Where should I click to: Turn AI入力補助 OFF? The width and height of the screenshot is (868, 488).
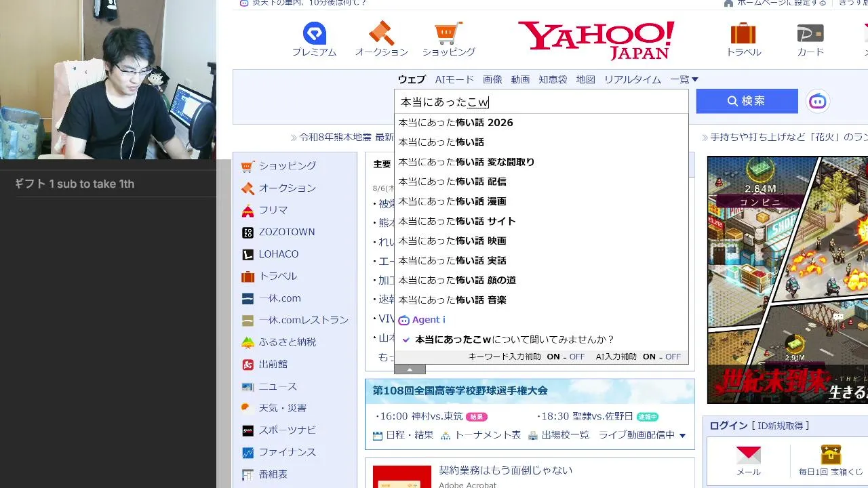pos(673,357)
